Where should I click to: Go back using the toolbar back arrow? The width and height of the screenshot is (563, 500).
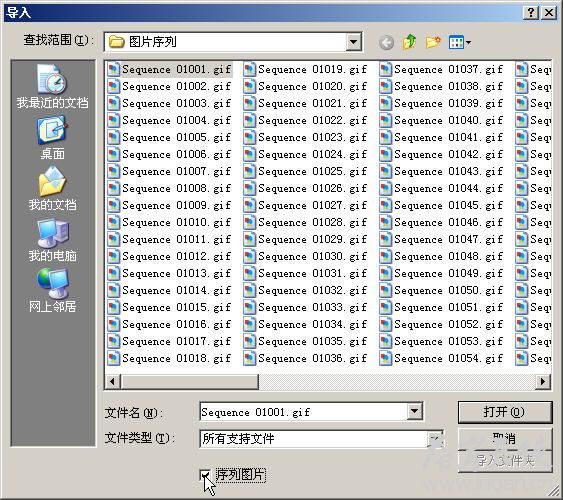coord(386,43)
